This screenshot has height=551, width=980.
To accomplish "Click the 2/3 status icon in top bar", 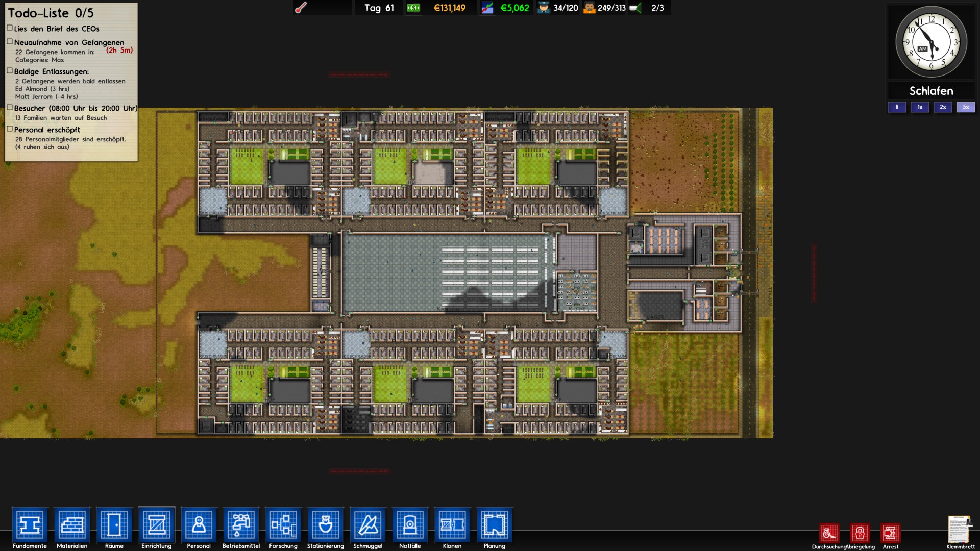I will (635, 8).
